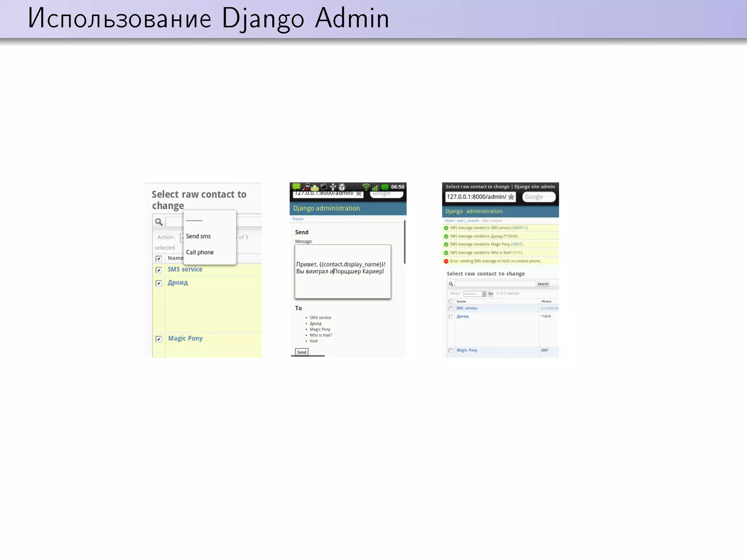Check the SMS service checkbox in the results page
Viewport: 747px width, 560px height.
pyautogui.click(x=451, y=308)
